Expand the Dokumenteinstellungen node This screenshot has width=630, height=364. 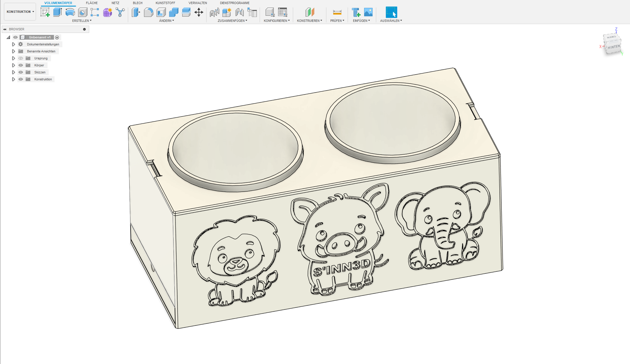coord(13,44)
